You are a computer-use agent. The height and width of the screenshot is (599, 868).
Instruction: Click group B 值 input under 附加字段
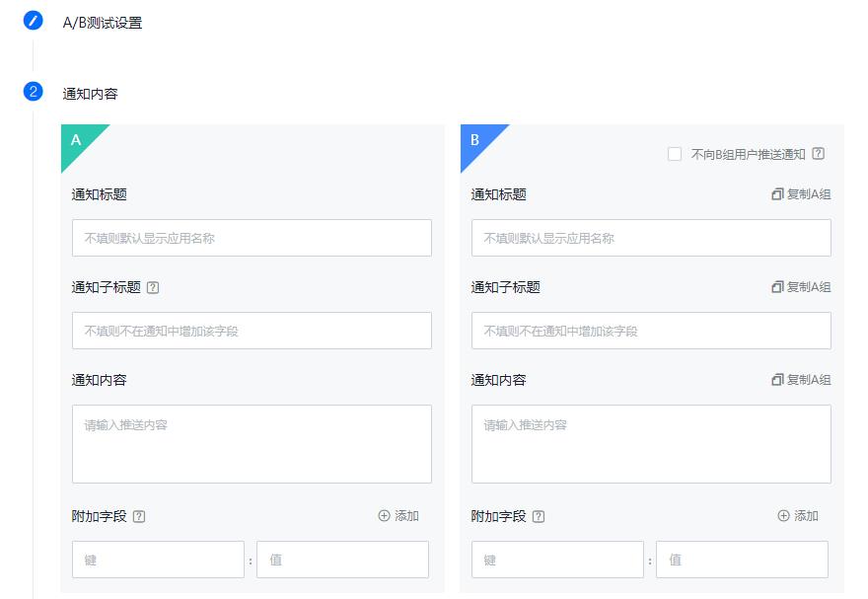pyautogui.click(x=742, y=560)
